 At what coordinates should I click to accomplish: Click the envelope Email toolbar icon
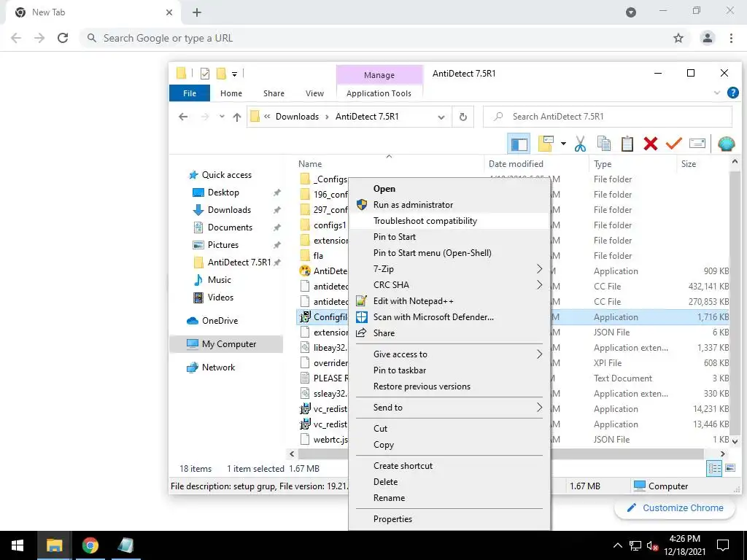click(x=697, y=144)
